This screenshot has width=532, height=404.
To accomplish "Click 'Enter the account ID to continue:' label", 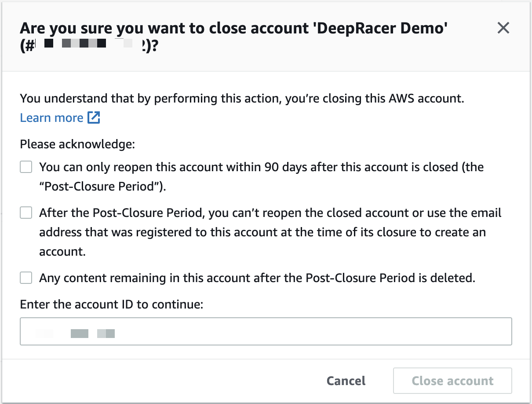I will pyautogui.click(x=112, y=304).
